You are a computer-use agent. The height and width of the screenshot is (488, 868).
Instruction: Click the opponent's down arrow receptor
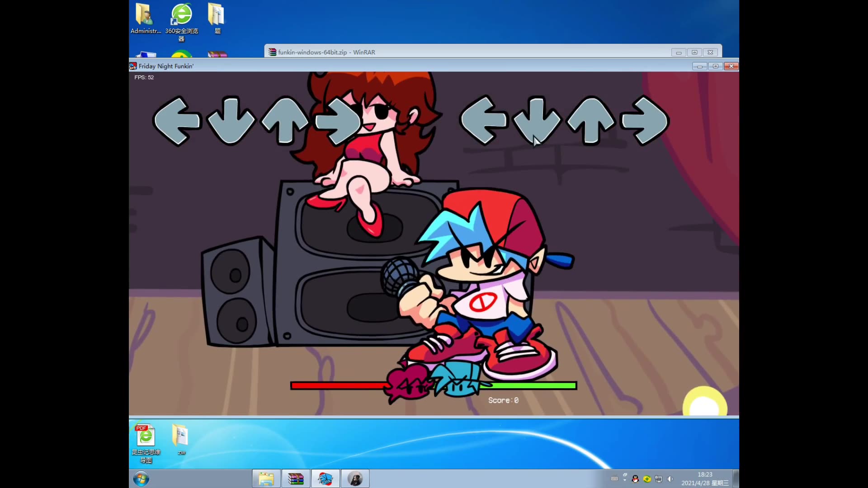pyautogui.click(x=231, y=121)
